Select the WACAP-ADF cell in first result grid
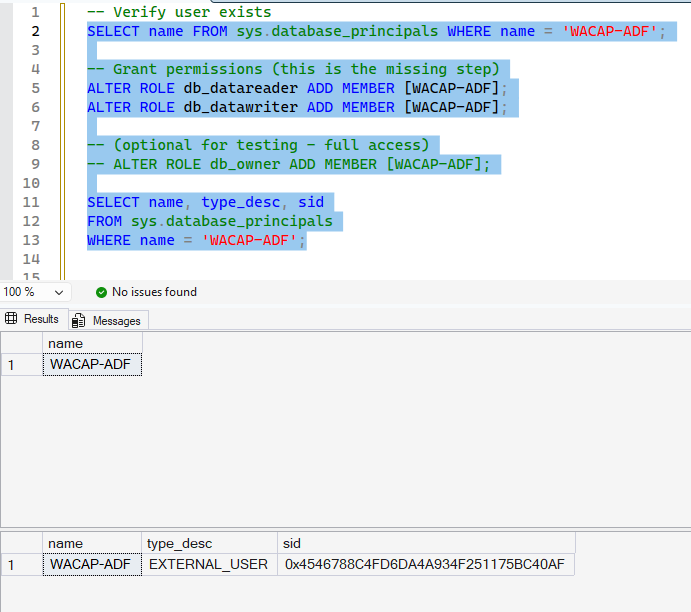Viewport: 691px width, 612px height. tap(93, 364)
